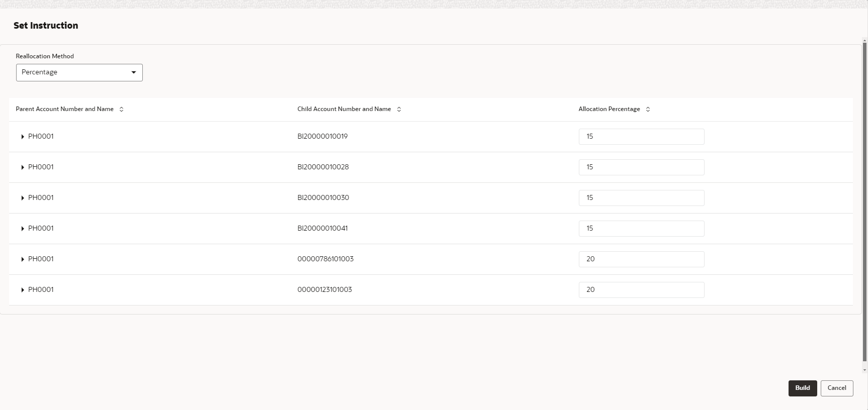Select child account 00000786101003 text
This screenshot has height=410, width=868.
(325, 259)
